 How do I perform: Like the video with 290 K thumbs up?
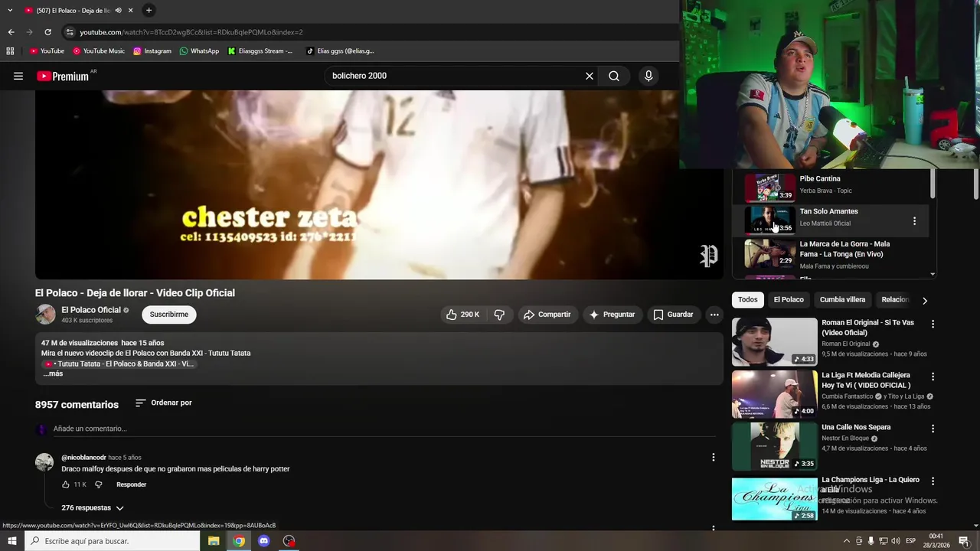462,315
